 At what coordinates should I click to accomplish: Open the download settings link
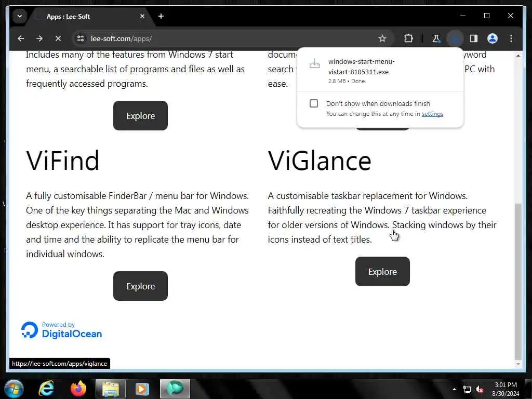click(432, 114)
